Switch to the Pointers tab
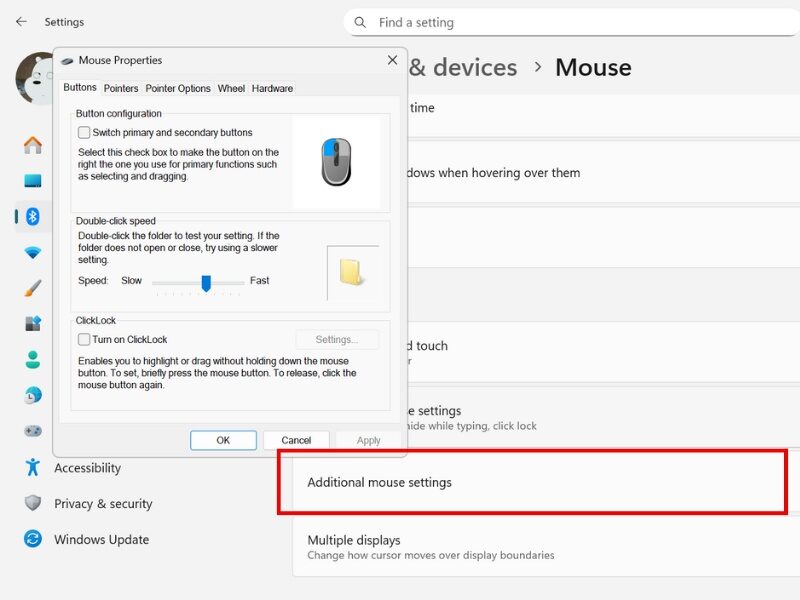Viewport: 800px width, 600px height. point(121,89)
